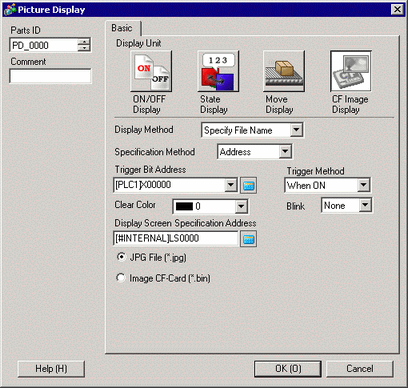Open the Clear Color swatch picker

[210, 206]
